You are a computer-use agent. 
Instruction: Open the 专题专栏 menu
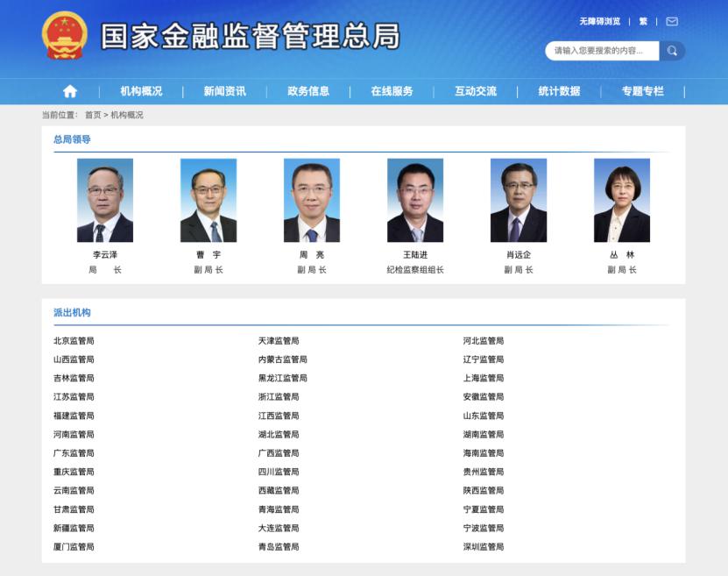pos(642,91)
